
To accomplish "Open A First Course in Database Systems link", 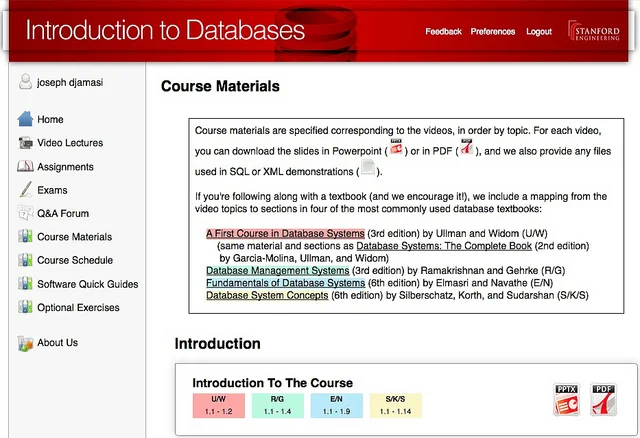I will [x=285, y=233].
